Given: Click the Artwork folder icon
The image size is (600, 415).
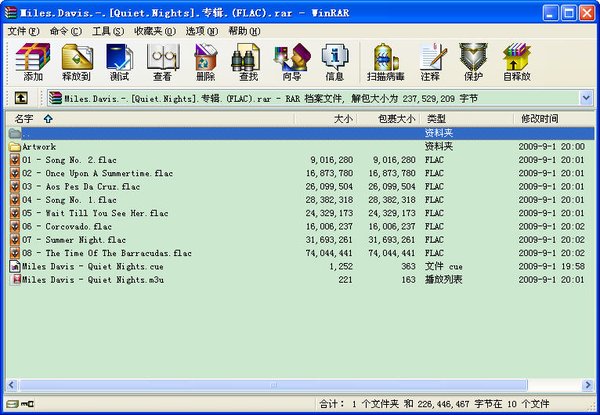Looking at the screenshot, I should [x=15, y=146].
